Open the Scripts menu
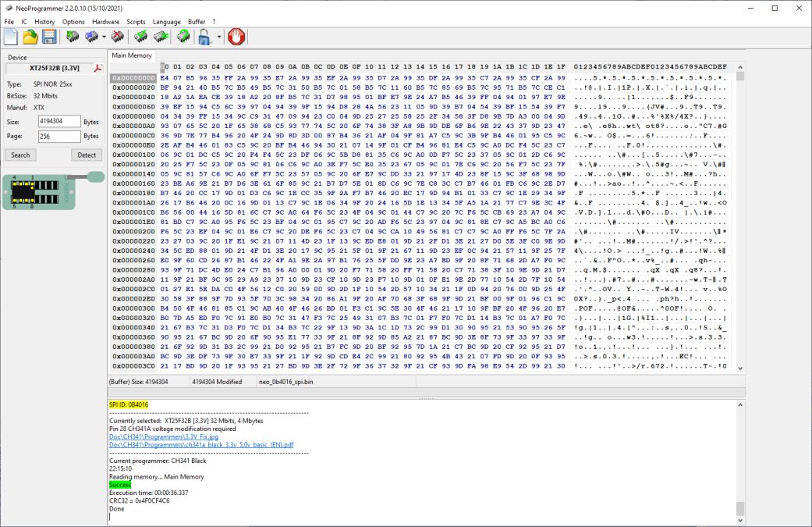 (137, 22)
